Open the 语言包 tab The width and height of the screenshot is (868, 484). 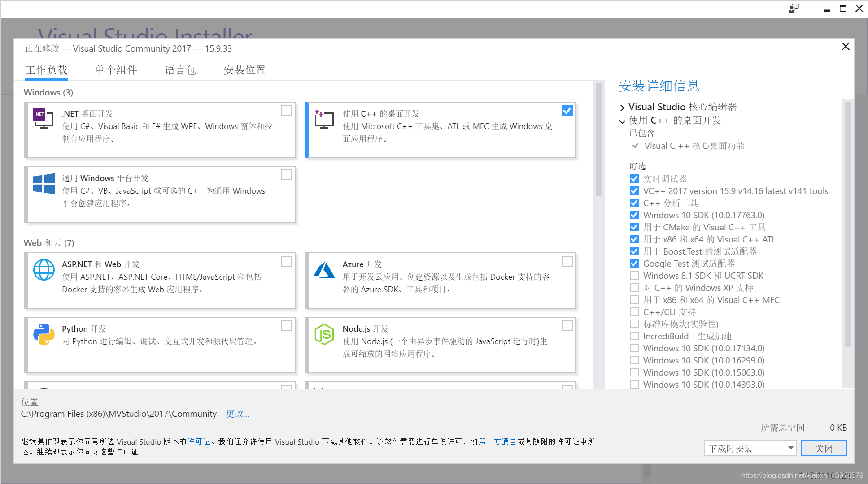pos(180,70)
